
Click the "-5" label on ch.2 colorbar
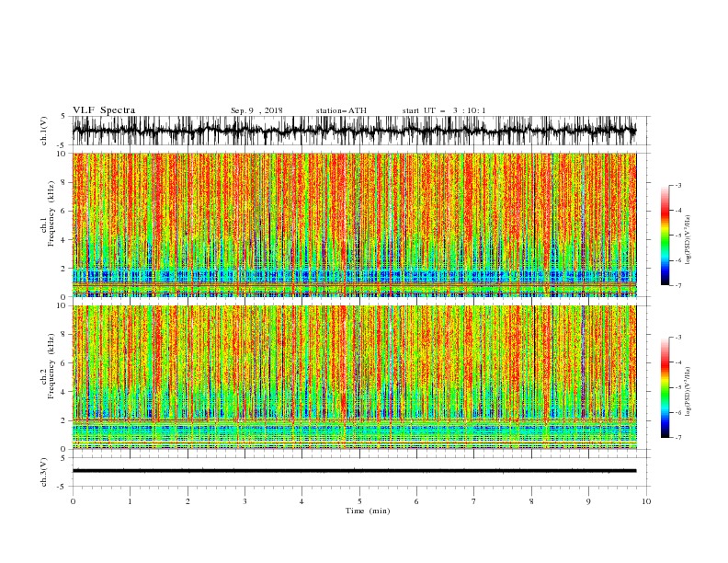point(678,387)
